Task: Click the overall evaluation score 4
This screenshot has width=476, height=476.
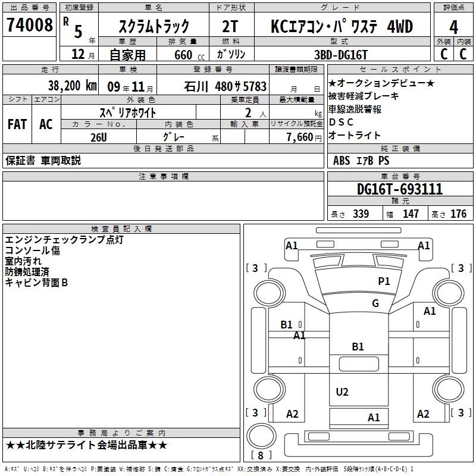Action: 453,27
